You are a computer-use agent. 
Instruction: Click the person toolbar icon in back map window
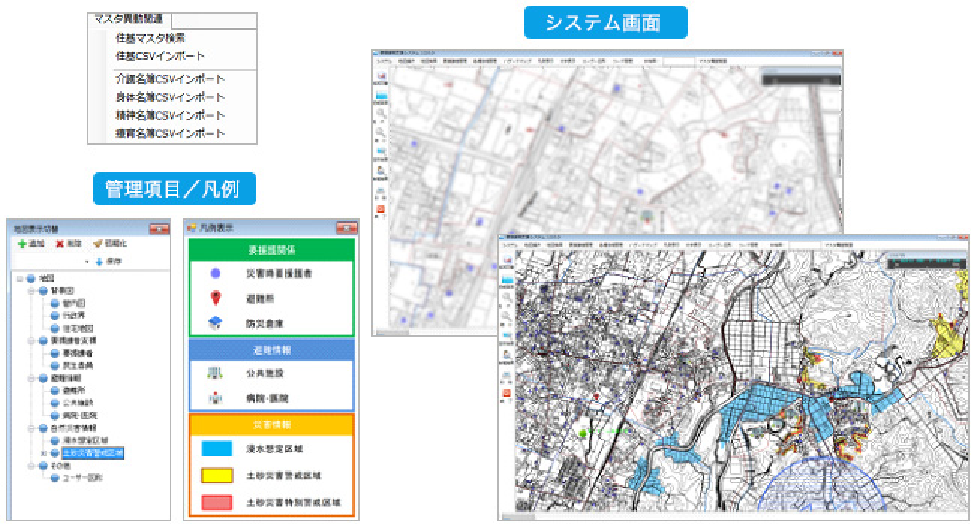[x=381, y=171]
